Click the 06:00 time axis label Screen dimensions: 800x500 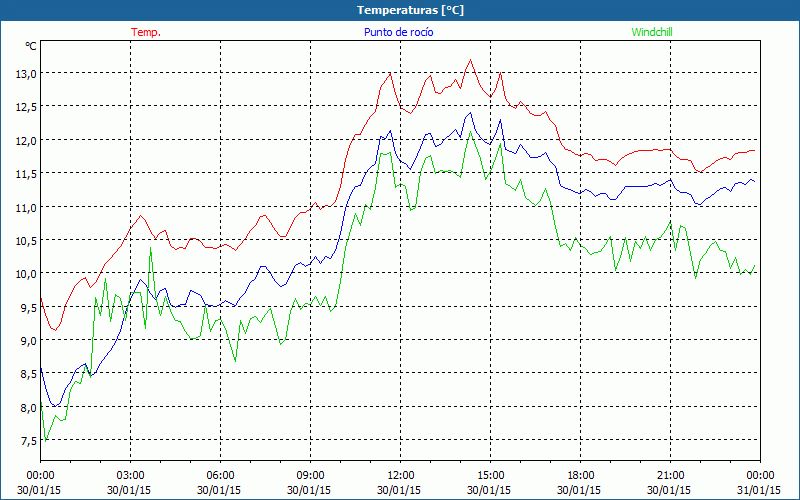[220, 476]
